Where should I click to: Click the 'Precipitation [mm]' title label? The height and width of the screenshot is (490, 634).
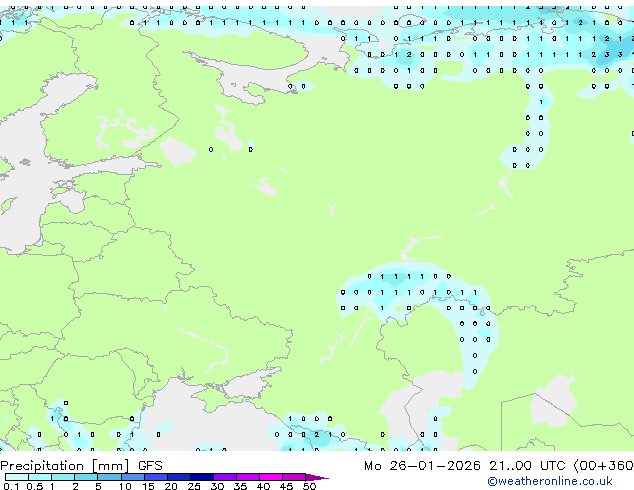click(65, 466)
